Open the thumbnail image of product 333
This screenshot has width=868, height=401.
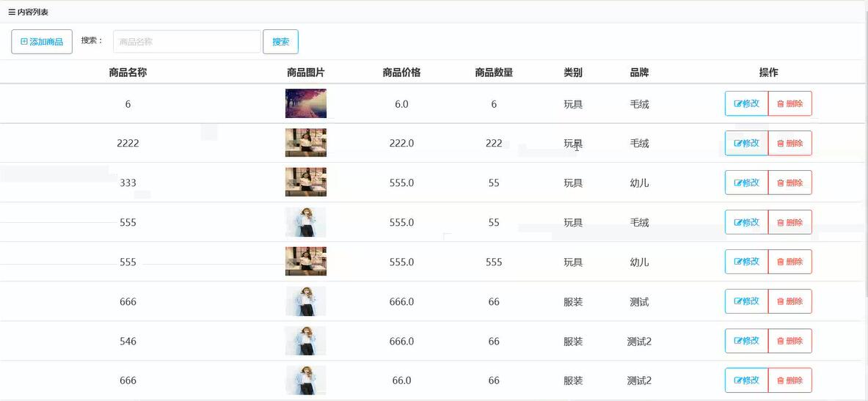click(x=305, y=182)
